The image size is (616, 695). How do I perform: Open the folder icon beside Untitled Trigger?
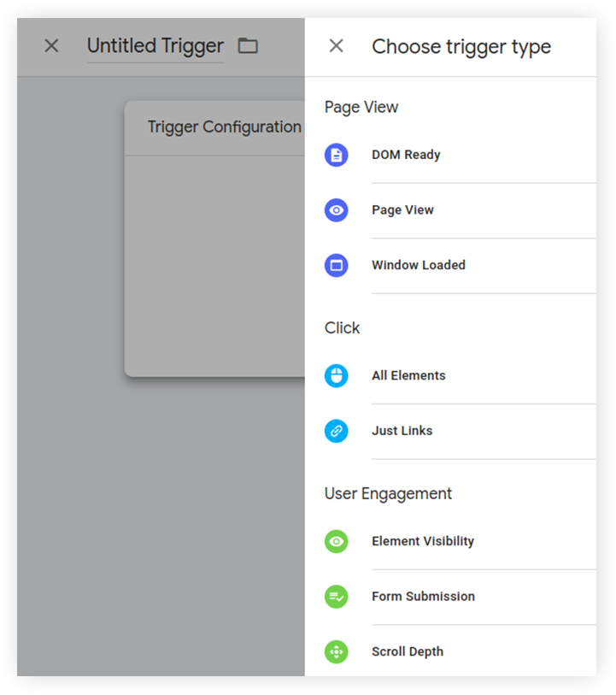pyautogui.click(x=248, y=45)
